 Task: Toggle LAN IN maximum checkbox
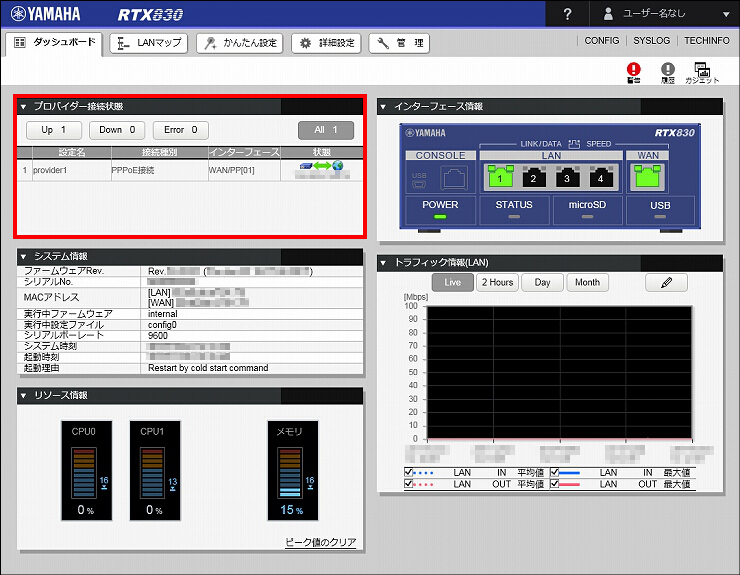click(x=555, y=472)
